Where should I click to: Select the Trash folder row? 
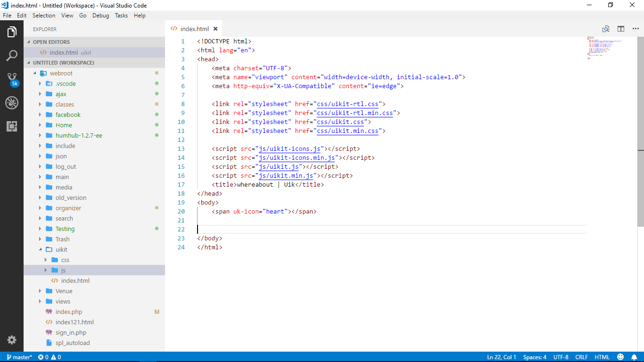pyautogui.click(x=94, y=239)
